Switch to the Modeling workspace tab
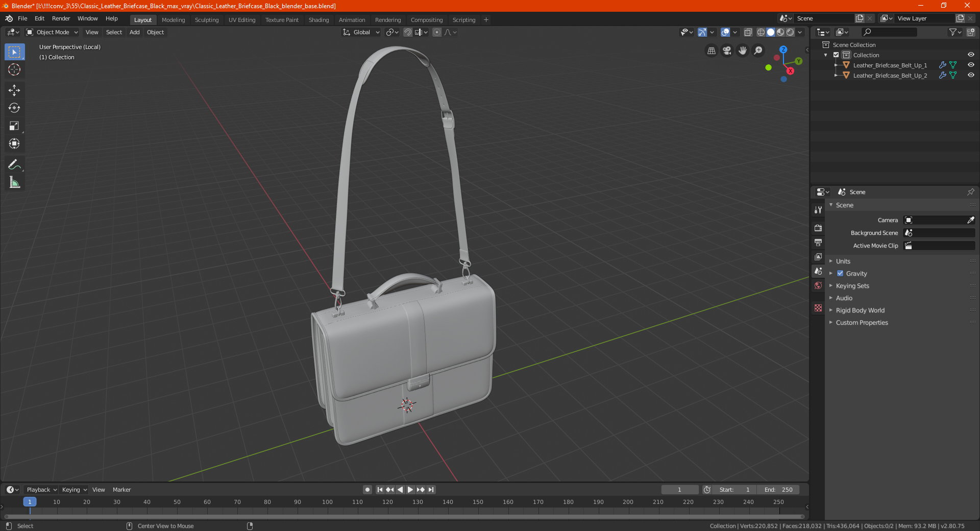 click(x=173, y=20)
